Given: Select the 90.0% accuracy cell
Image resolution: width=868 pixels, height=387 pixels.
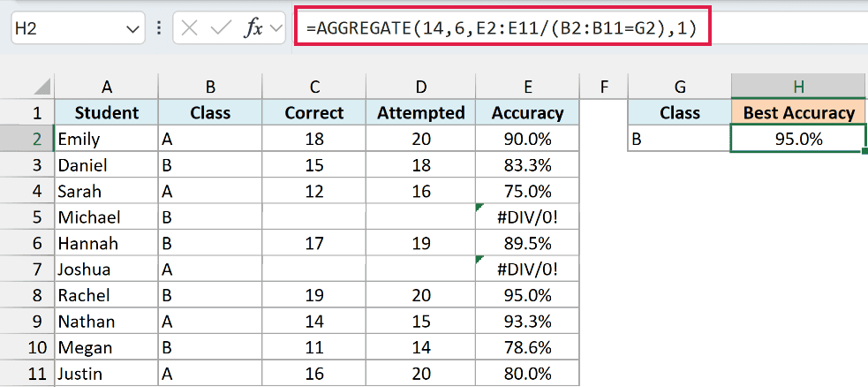Looking at the screenshot, I should tap(527, 139).
